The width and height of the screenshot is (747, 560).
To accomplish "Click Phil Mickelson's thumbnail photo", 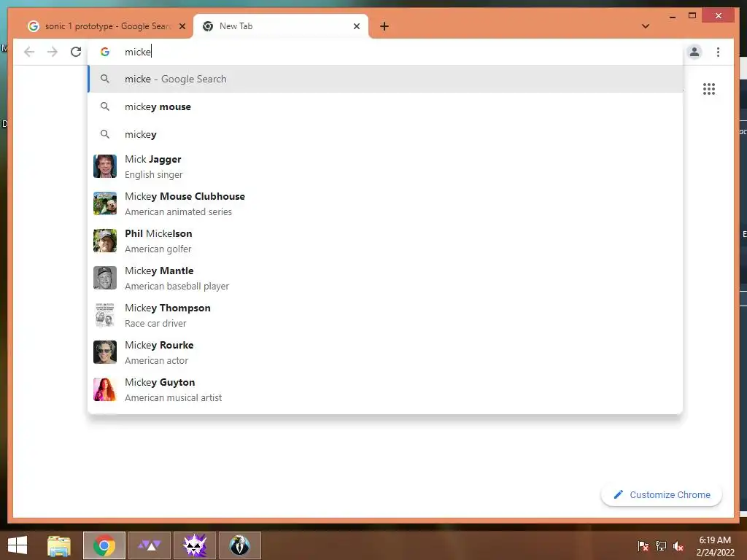I will coord(105,241).
